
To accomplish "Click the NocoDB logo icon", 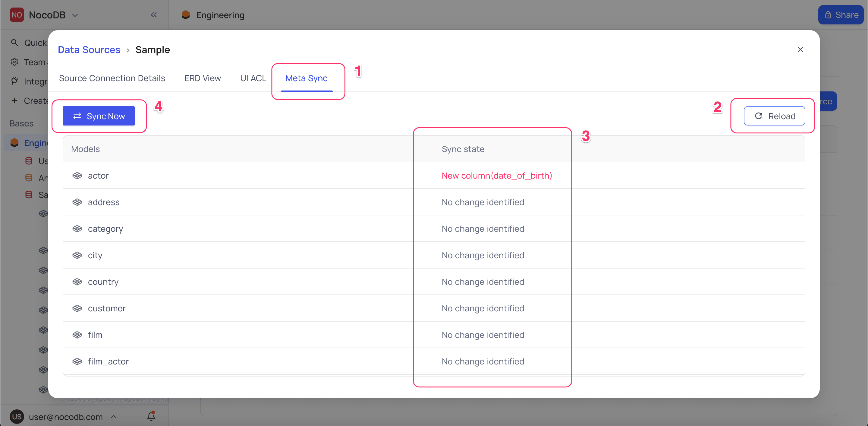I will tap(17, 14).
